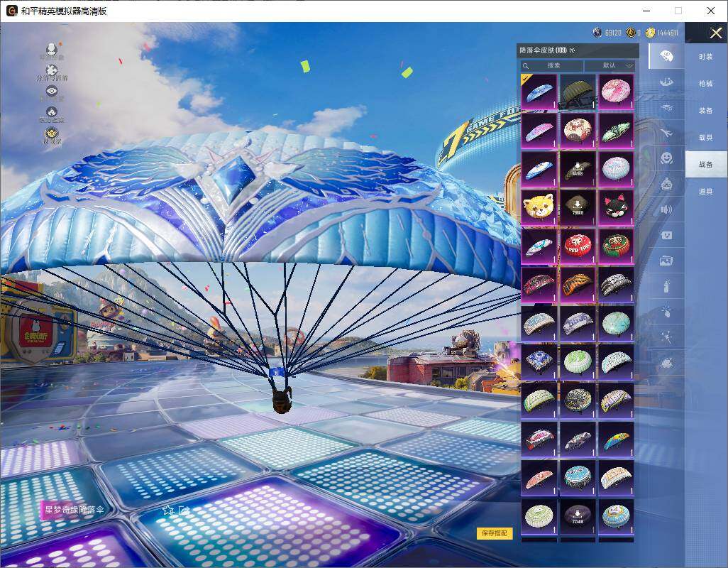Click the 1444611 gold balance

click(x=668, y=33)
